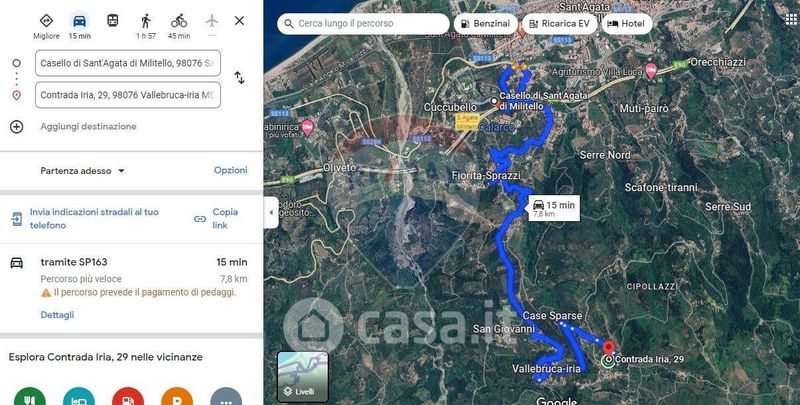Open the Livelli map layers thumbnail

coord(303,376)
